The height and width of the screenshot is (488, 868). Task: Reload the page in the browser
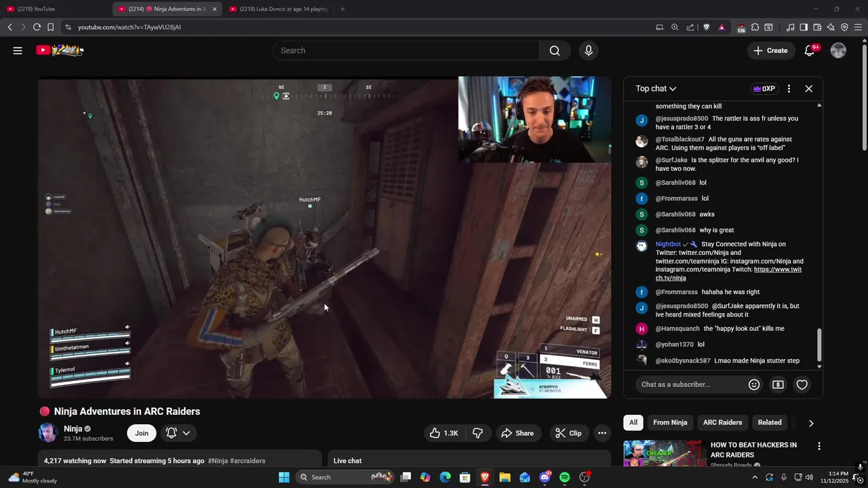point(37,27)
